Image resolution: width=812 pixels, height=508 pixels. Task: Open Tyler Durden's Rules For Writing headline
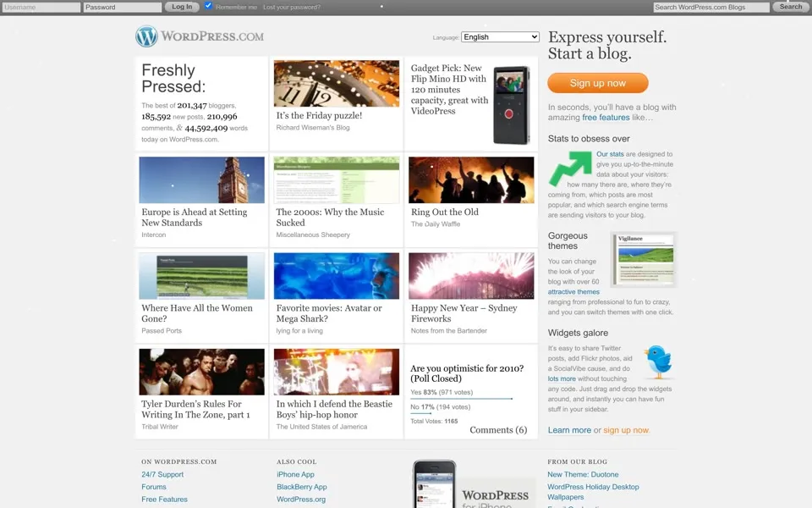[195, 409]
